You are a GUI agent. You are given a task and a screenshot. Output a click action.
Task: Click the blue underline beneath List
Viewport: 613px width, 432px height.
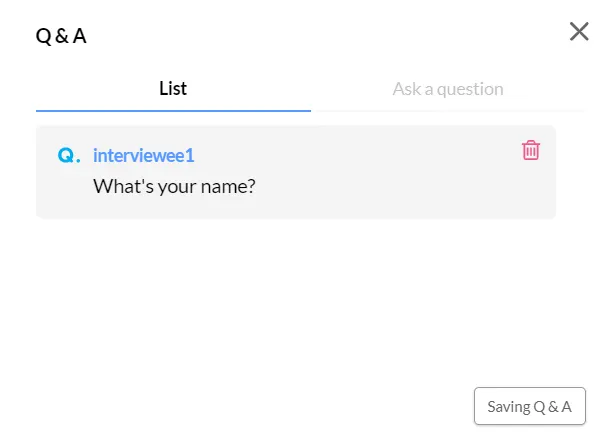tap(173, 110)
